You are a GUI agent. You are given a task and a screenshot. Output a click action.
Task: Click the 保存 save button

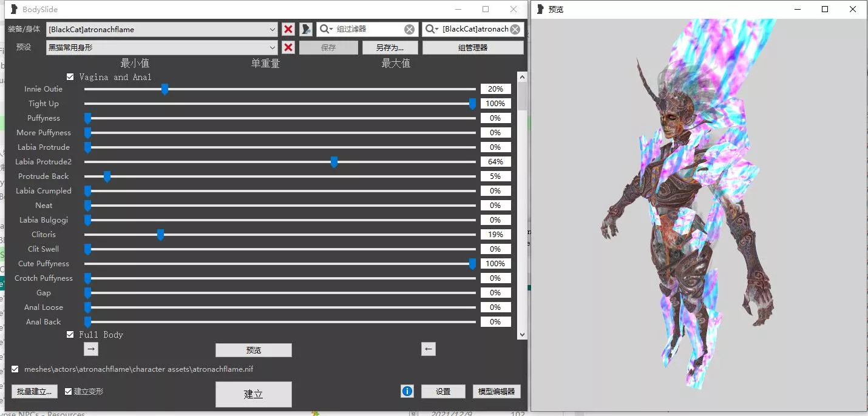[x=328, y=47]
